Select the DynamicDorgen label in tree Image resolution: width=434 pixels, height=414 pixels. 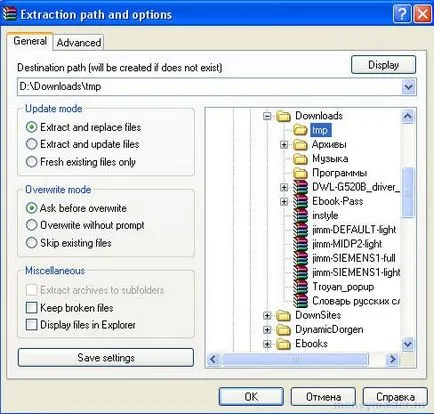(329, 330)
